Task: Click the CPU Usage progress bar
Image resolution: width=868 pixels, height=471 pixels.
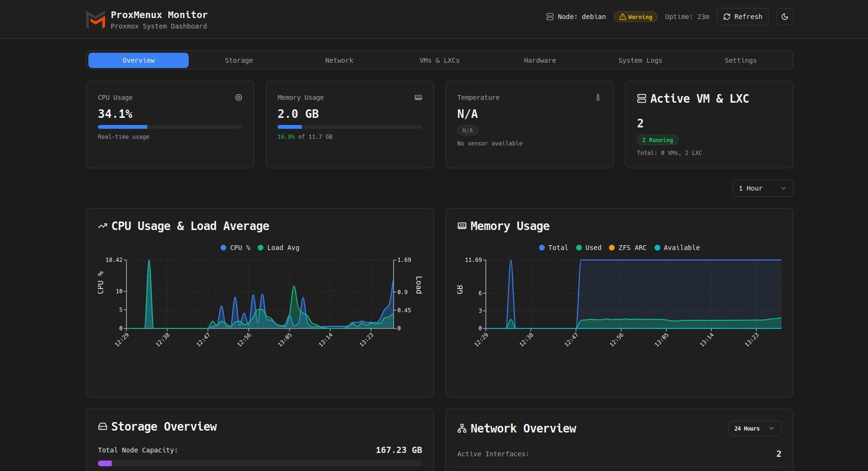Action: (170, 127)
